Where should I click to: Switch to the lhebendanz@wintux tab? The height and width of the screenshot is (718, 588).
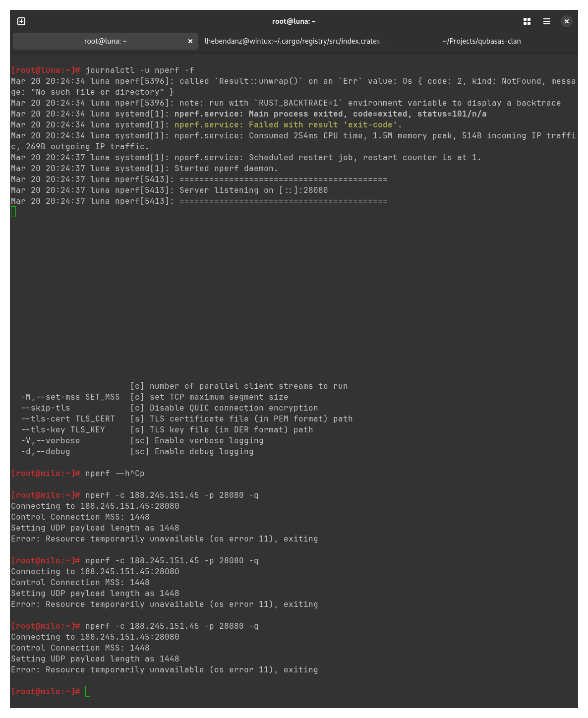(x=292, y=41)
